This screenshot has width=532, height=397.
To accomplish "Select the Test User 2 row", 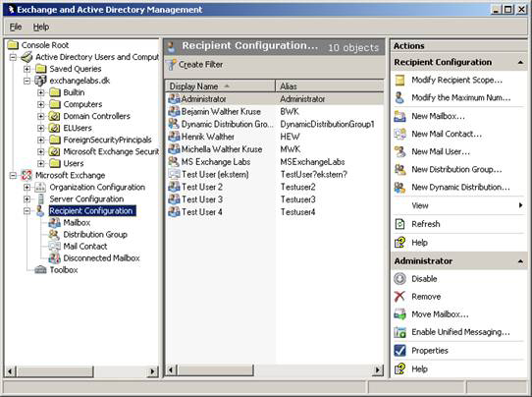I will click(x=275, y=187).
